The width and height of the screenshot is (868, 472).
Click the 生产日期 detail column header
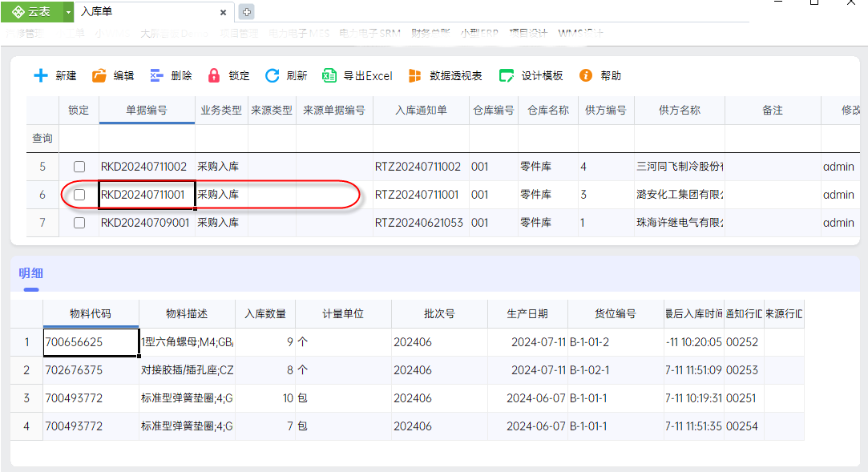coord(527,314)
